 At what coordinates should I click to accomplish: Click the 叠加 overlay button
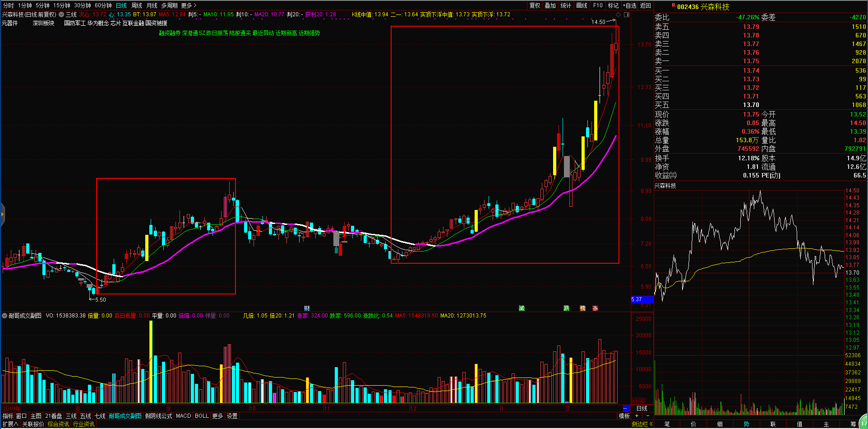click(x=550, y=5)
